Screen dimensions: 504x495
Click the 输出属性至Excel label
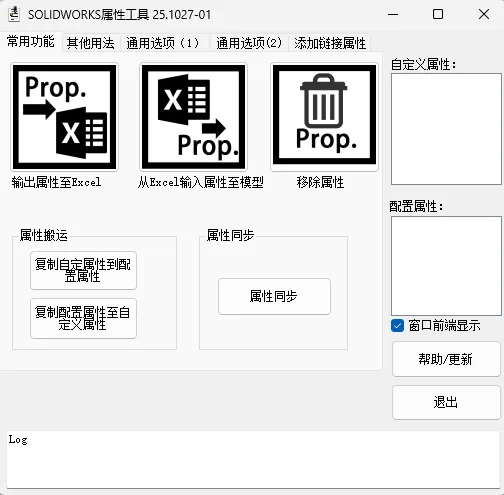(56, 182)
